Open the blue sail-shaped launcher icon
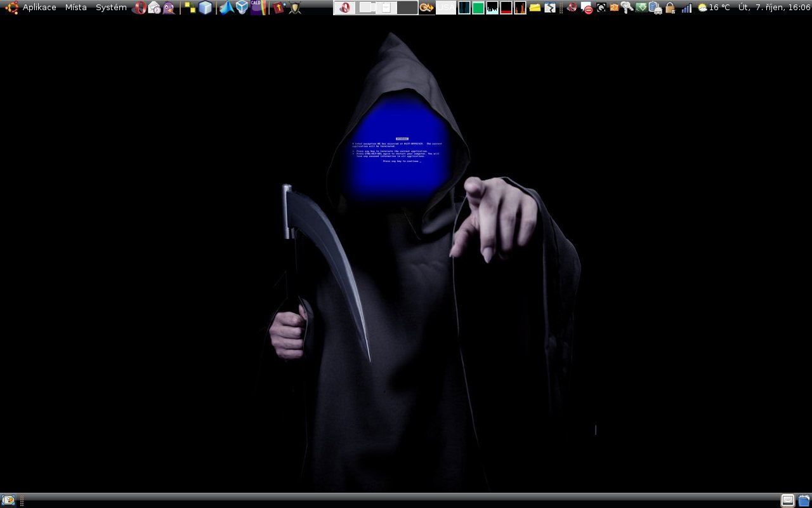Image resolution: width=812 pixels, height=508 pixels. coord(226,8)
